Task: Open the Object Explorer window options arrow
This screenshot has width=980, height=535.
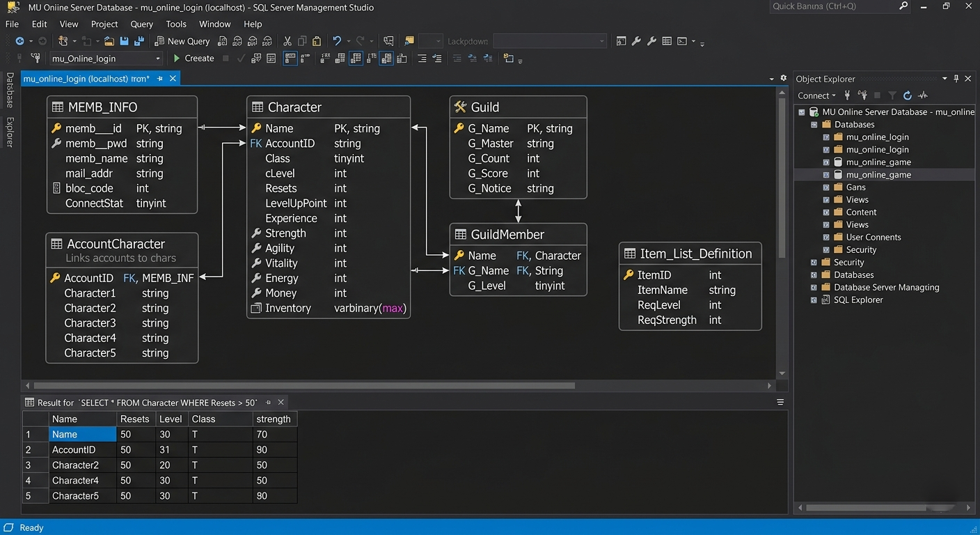Action: tap(945, 79)
